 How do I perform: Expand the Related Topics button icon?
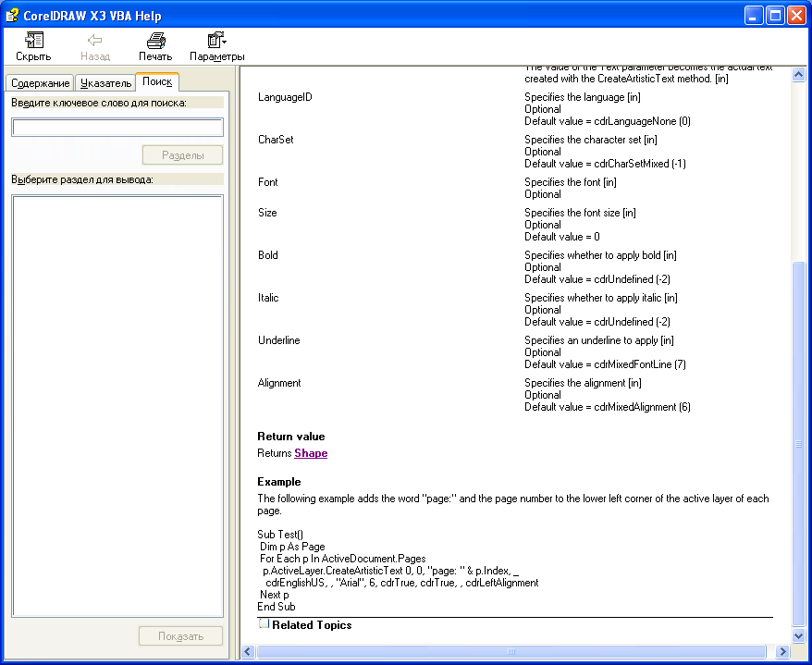tap(264, 623)
